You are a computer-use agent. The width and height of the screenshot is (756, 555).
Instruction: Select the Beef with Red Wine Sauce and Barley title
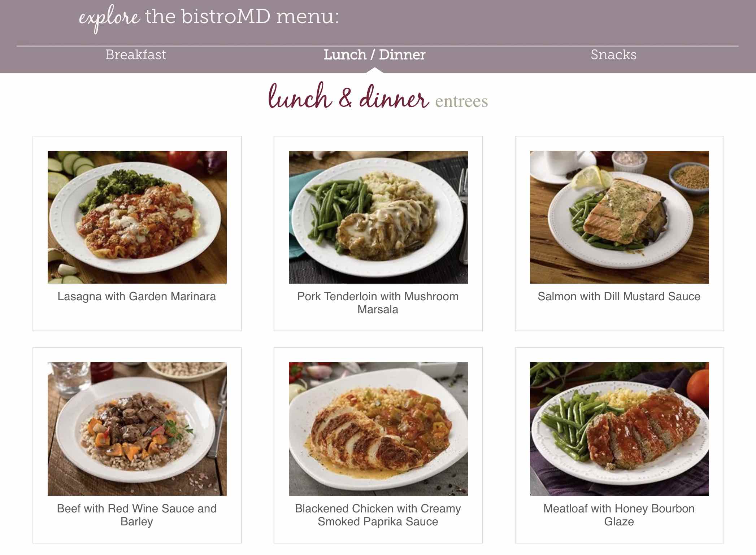pos(137,515)
